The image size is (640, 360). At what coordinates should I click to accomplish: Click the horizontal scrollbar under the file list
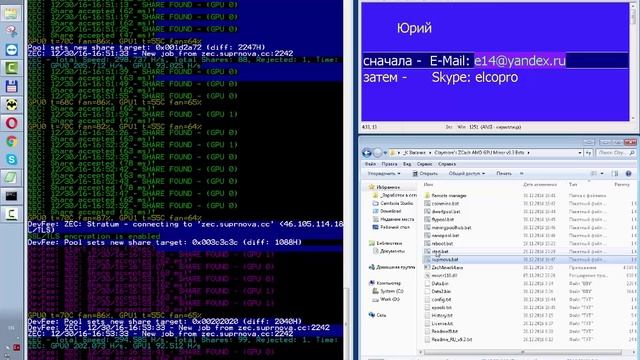click(522, 352)
